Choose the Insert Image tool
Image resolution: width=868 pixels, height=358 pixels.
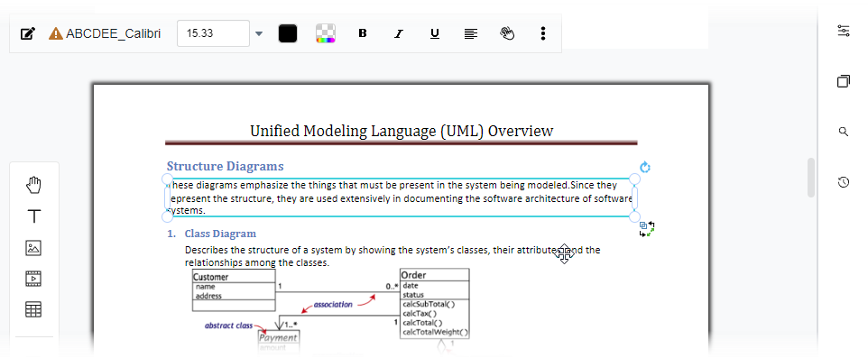[33, 247]
